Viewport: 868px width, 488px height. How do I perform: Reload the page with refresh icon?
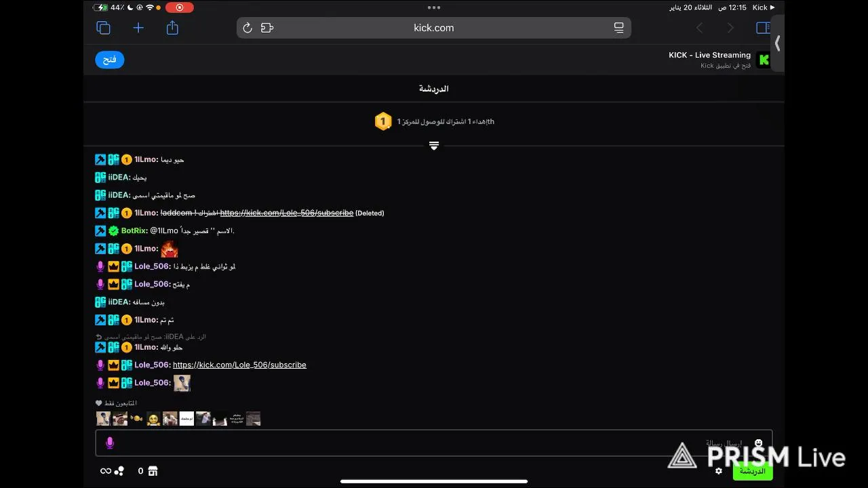248,28
